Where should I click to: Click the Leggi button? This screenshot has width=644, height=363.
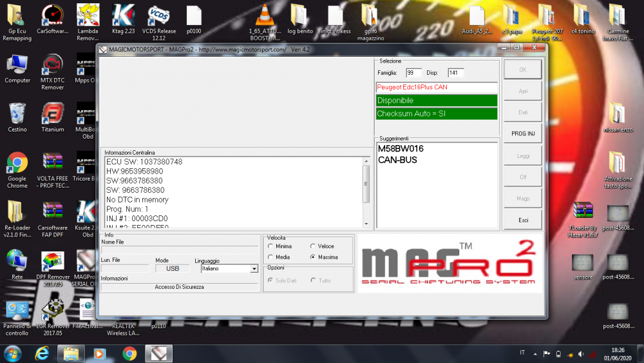pos(522,156)
